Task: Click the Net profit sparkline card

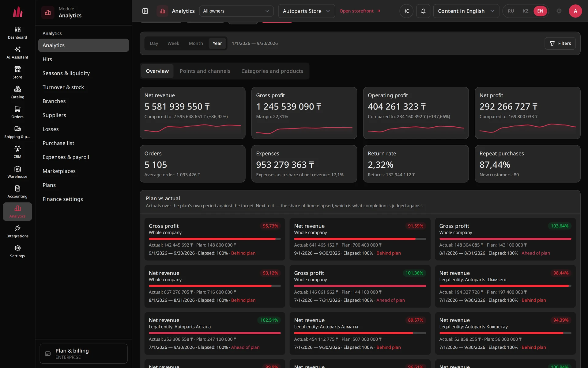Action: 528,113
